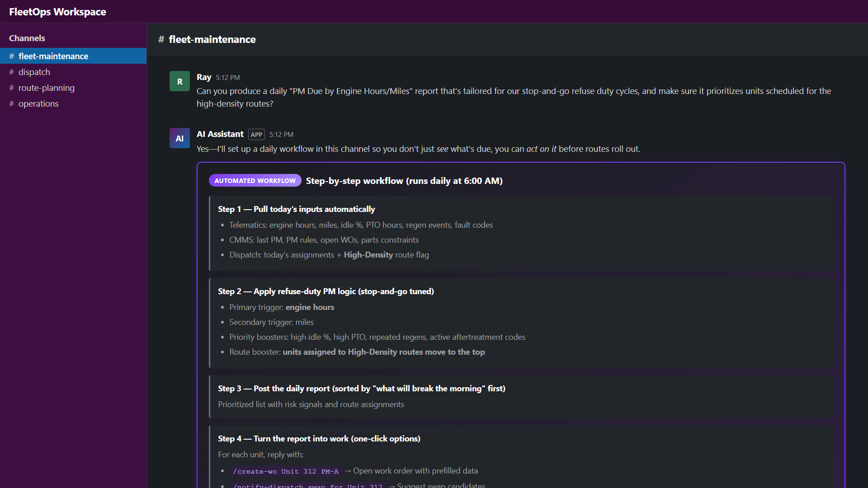Open the dispatch channel
This screenshot has height=488, width=868.
[34, 72]
